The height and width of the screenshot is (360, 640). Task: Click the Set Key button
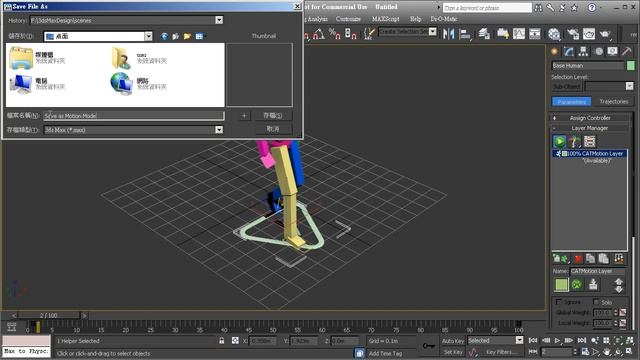click(x=453, y=352)
